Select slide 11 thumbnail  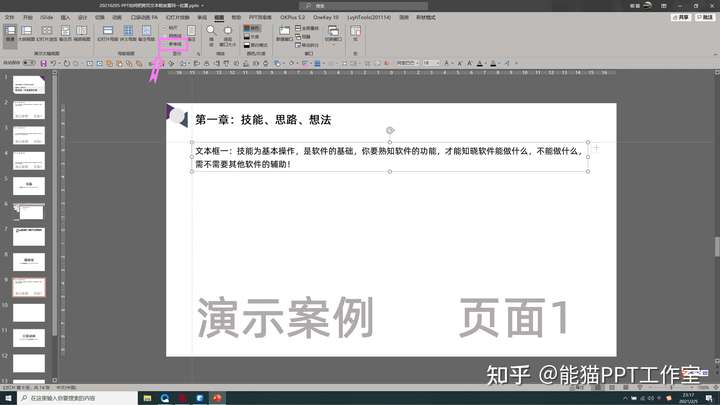tap(28, 338)
